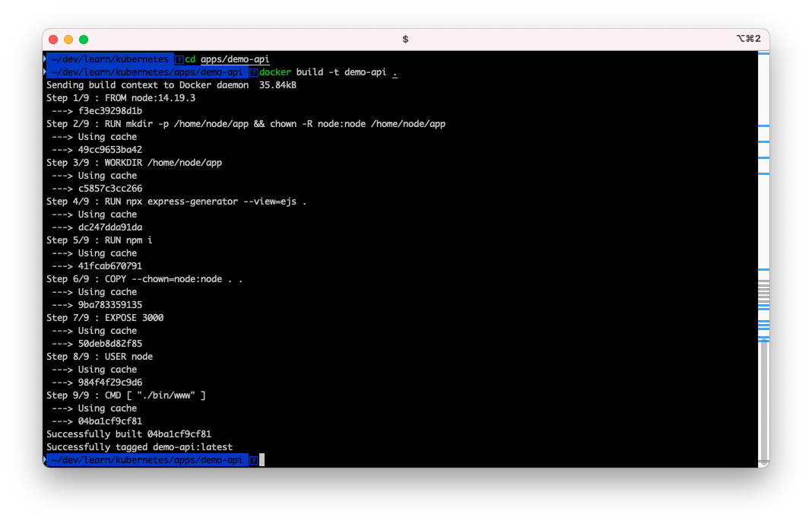Click the 'Step 8/9 : USER node' line
Image resolution: width=812 pixels, height=524 pixels.
pos(100,357)
